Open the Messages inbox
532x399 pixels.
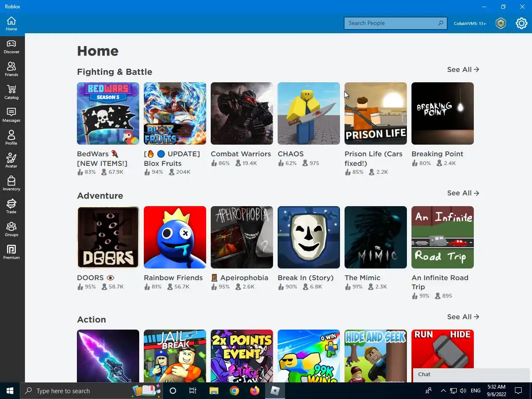pos(12,115)
